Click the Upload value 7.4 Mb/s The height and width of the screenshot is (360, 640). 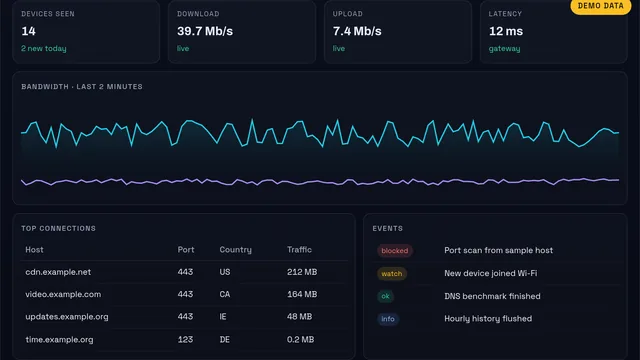[x=357, y=31]
